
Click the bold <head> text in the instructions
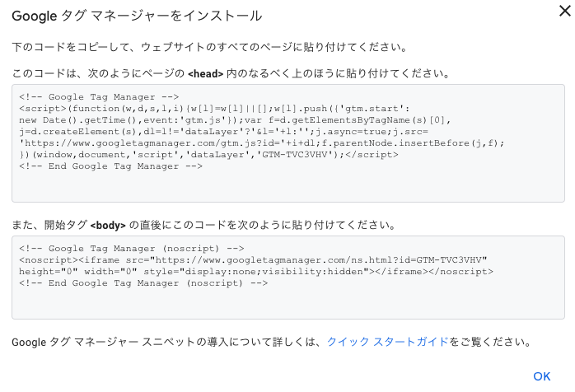206,74
